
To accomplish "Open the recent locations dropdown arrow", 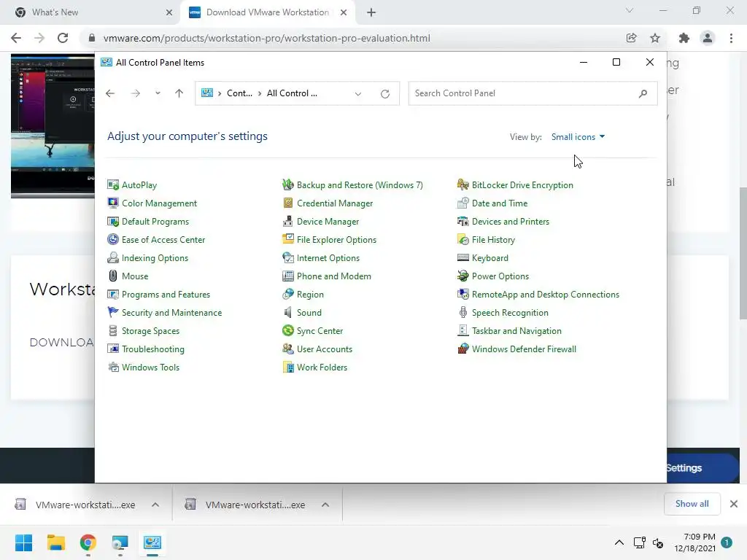I will (158, 93).
